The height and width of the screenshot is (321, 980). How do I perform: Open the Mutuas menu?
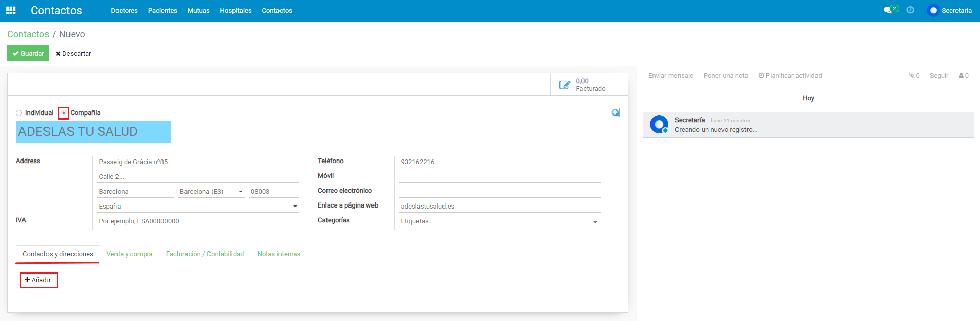(199, 11)
